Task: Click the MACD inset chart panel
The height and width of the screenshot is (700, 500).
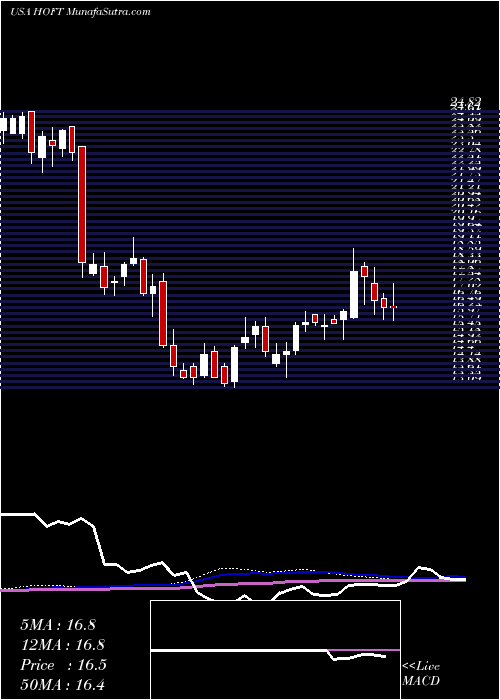Action: (x=275, y=650)
